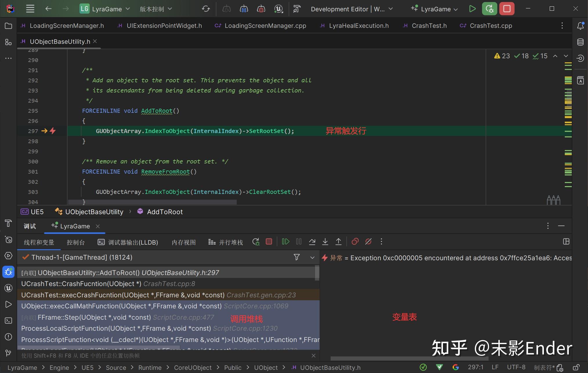The image size is (588, 373).
Task: Toggle the exception breakpoint on line 297
Action: (x=53, y=131)
